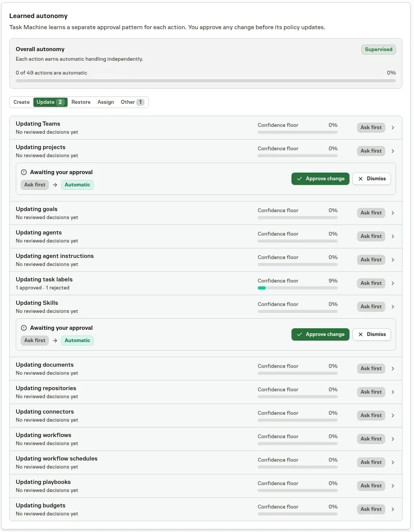The width and height of the screenshot is (414, 532).
Task: Open the Create tab
Action: click(x=22, y=102)
